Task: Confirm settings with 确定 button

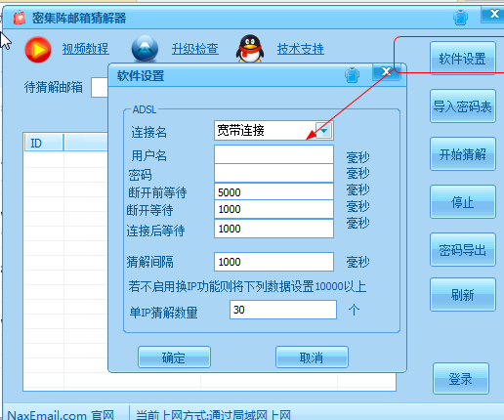Action: point(174,357)
